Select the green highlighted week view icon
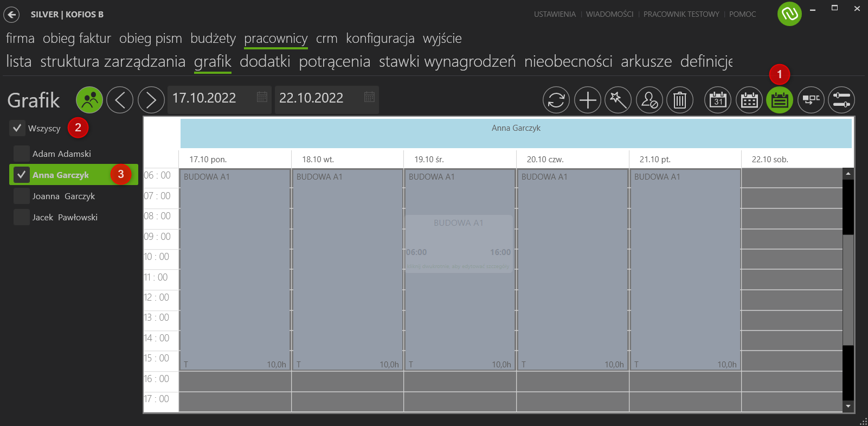868x426 pixels. click(x=780, y=100)
